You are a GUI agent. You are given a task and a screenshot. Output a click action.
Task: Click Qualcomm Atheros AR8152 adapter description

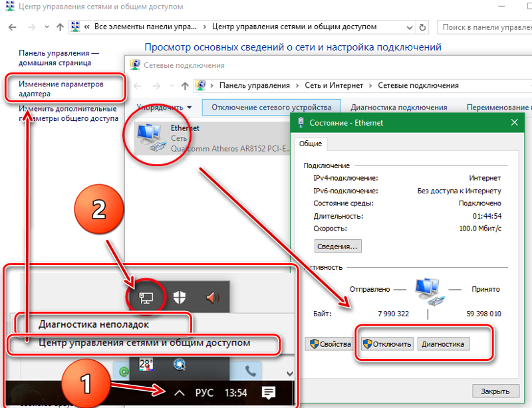click(x=231, y=149)
